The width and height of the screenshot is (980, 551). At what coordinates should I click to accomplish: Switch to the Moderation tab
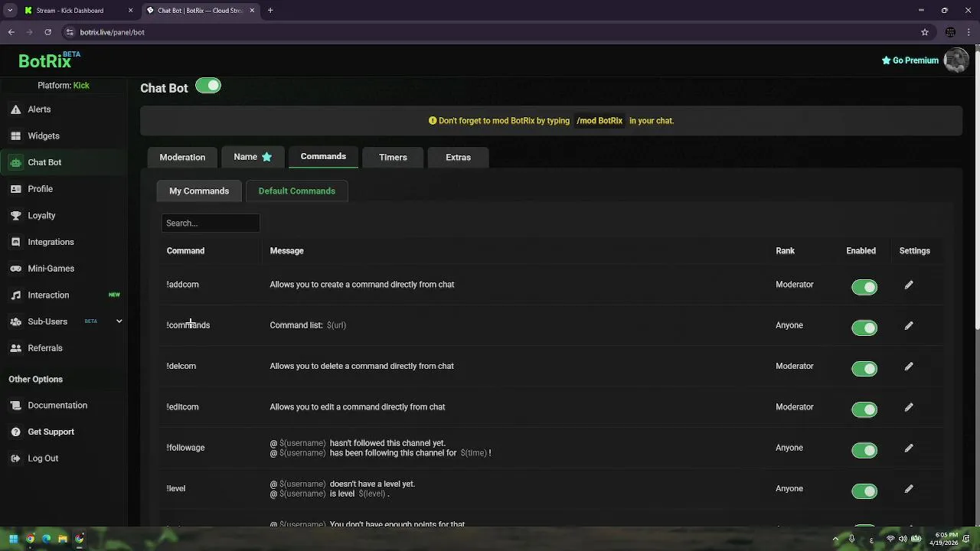click(182, 157)
